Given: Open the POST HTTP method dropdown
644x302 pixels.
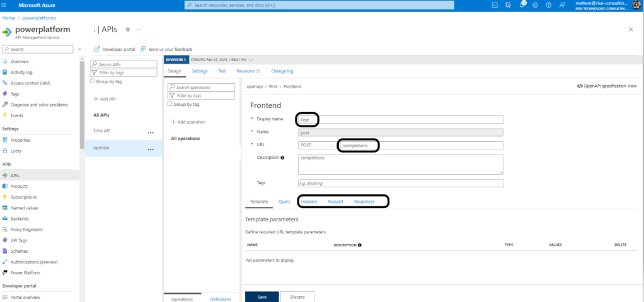Looking at the screenshot, I should pyautogui.click(x=318, y=146).
